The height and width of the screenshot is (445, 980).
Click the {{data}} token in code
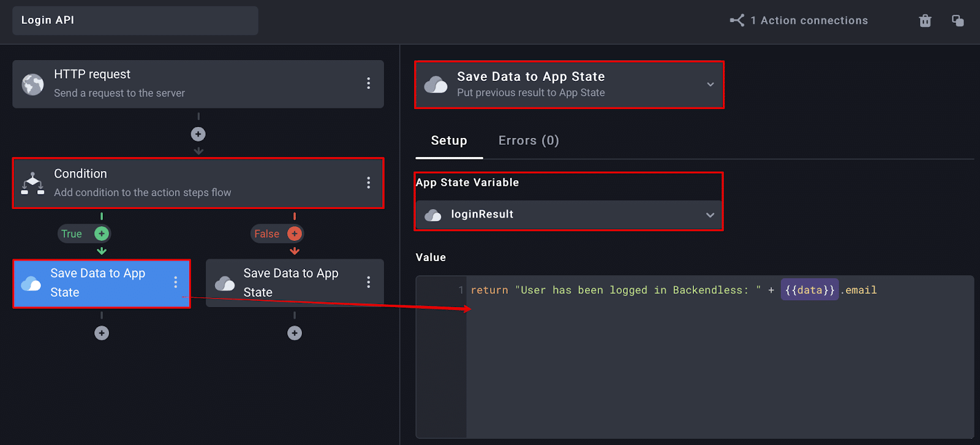(810, 290)
